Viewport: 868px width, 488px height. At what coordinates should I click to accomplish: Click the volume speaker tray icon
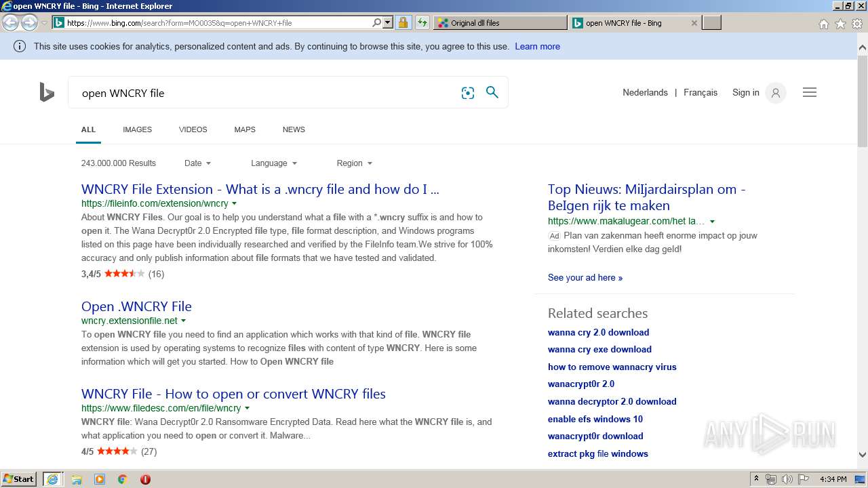(787, 479)
